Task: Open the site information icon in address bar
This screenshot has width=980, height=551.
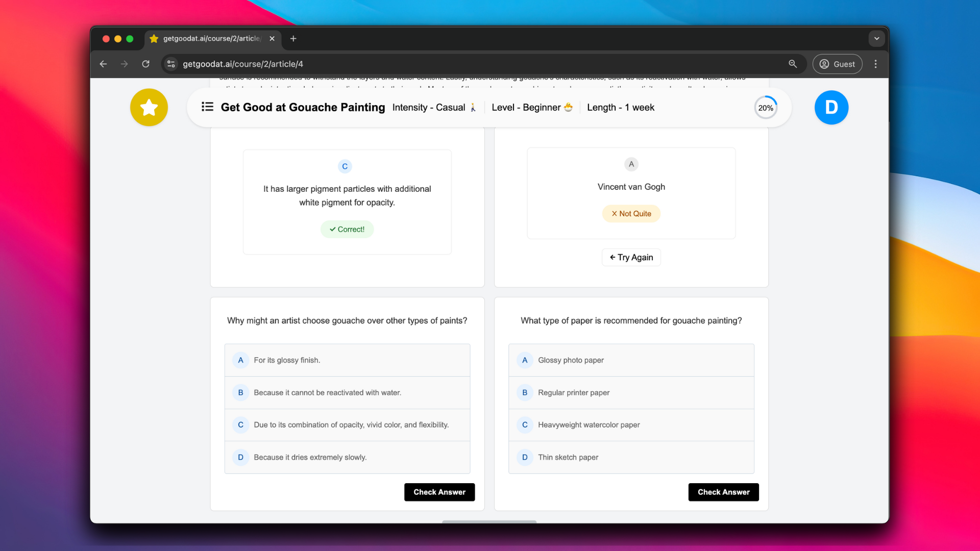Action: coord(171,64)
